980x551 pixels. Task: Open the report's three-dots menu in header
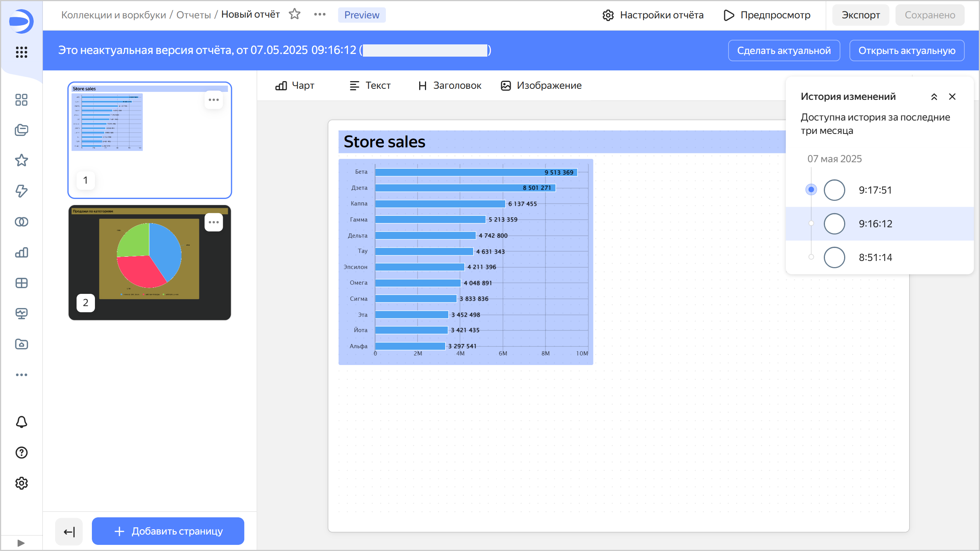[320, 15]
